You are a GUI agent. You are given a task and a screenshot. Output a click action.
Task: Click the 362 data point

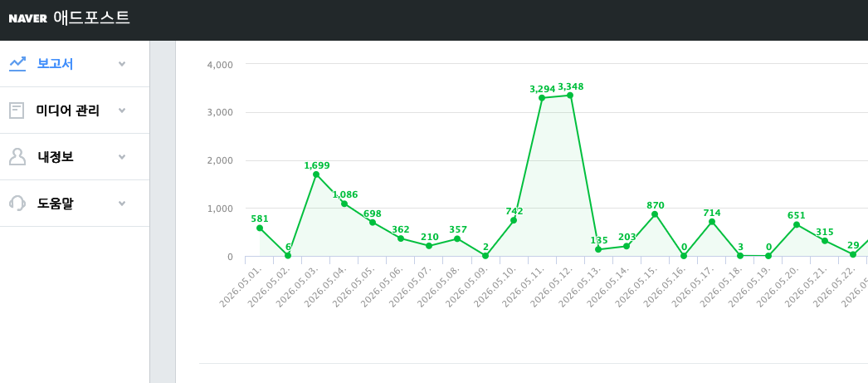point(401,239)
